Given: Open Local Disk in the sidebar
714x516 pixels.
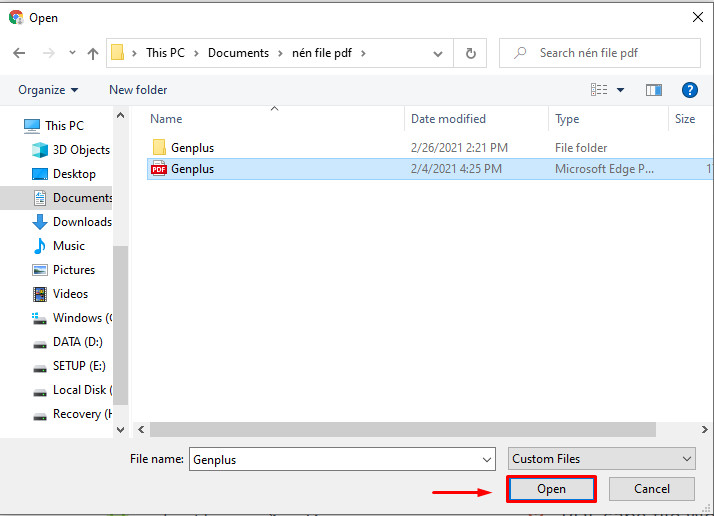Looking at the screenshot, I should pos(82,390).
